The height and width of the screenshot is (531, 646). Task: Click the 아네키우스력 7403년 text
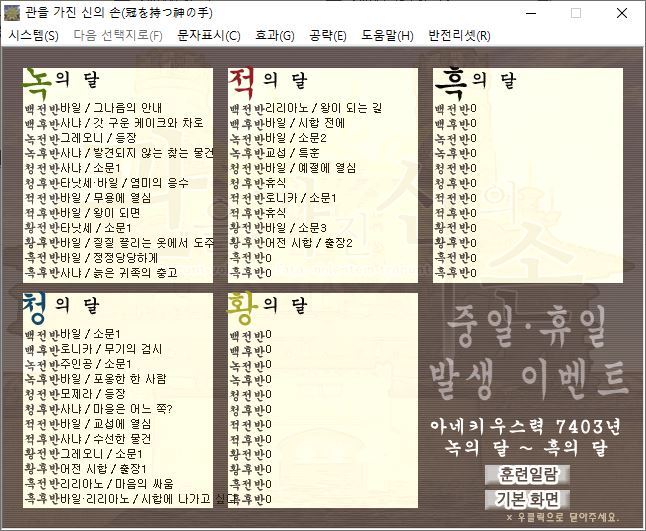tap(525, 426)
